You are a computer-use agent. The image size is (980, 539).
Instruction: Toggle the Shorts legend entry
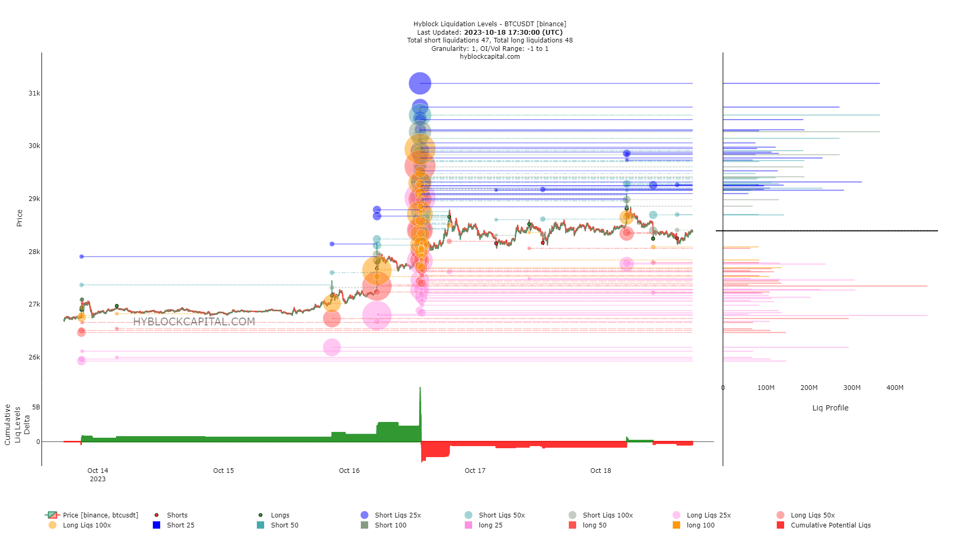point(171,515)
